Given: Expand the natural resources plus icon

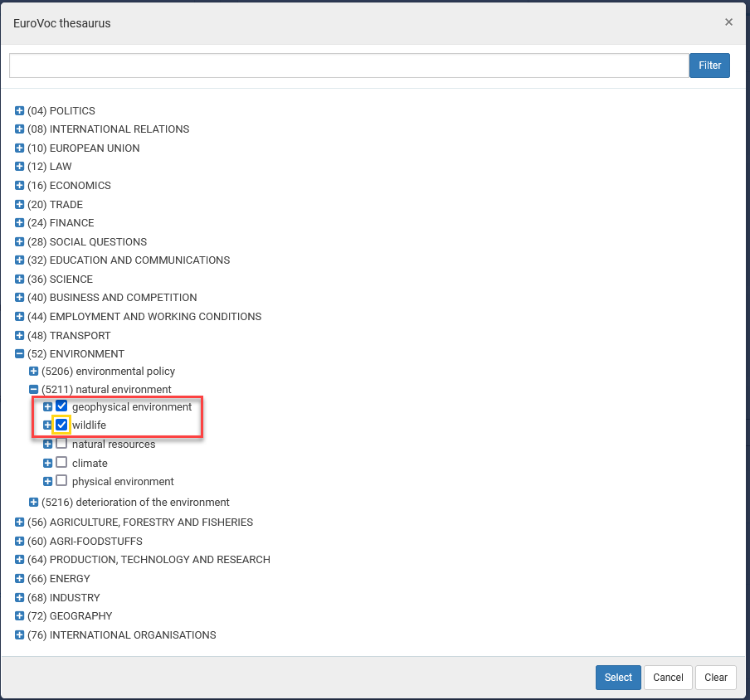Looking at the screenshot, I should [x=47, y=445].
